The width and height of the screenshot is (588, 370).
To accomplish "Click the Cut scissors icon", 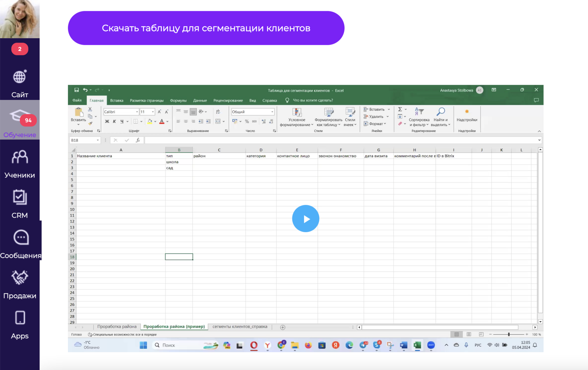I will [90, 110].
